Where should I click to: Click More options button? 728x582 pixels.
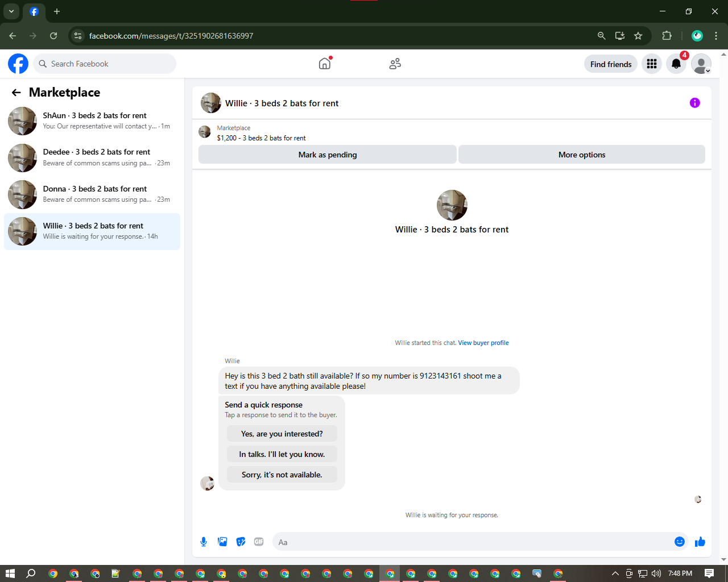pyautogui.click(x=582, y=155)
